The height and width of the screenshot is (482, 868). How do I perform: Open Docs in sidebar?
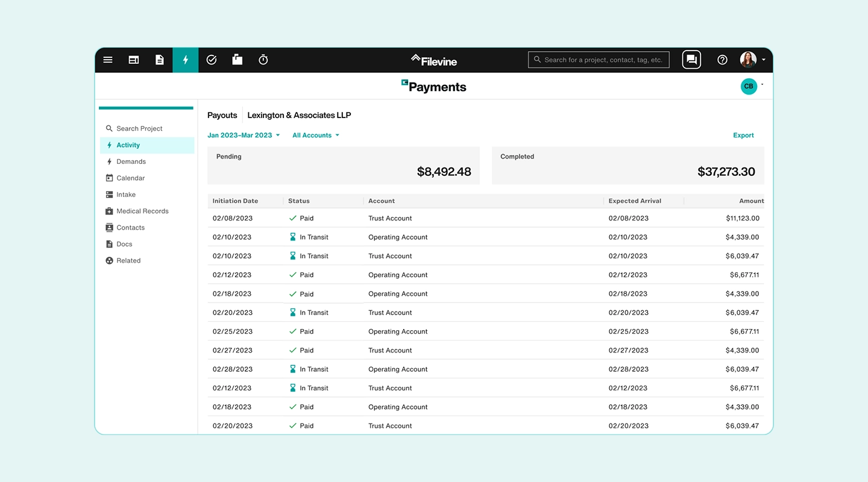coord(147,244)
